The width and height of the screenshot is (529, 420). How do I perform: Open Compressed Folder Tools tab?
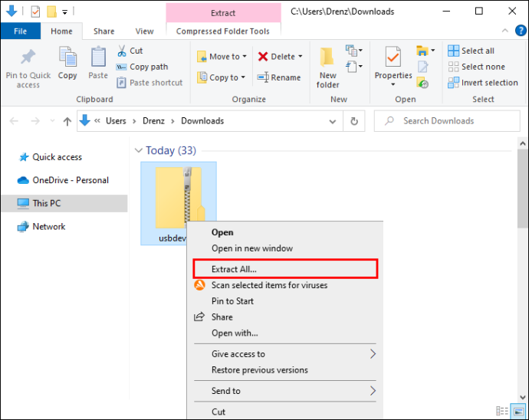[223, 31]
